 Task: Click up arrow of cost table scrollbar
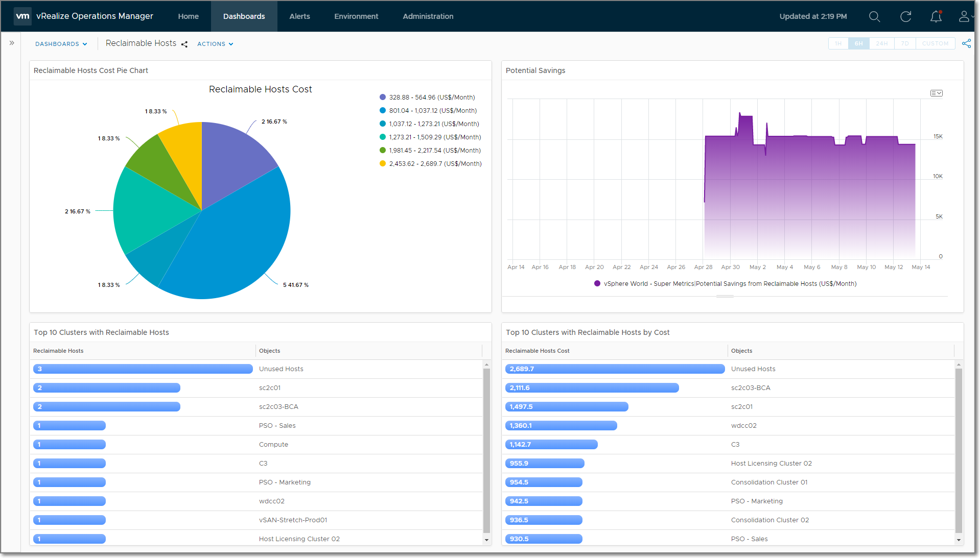tap(959, 365)
